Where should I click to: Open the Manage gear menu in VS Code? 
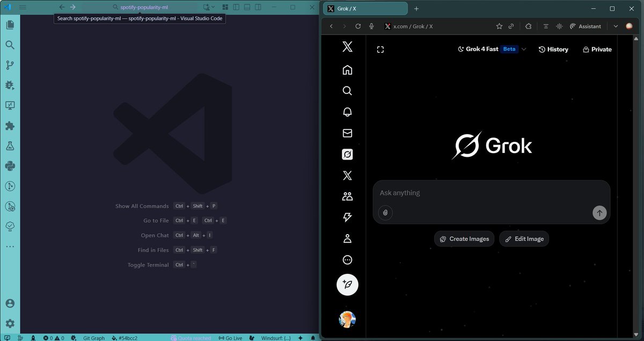point(10,323)
